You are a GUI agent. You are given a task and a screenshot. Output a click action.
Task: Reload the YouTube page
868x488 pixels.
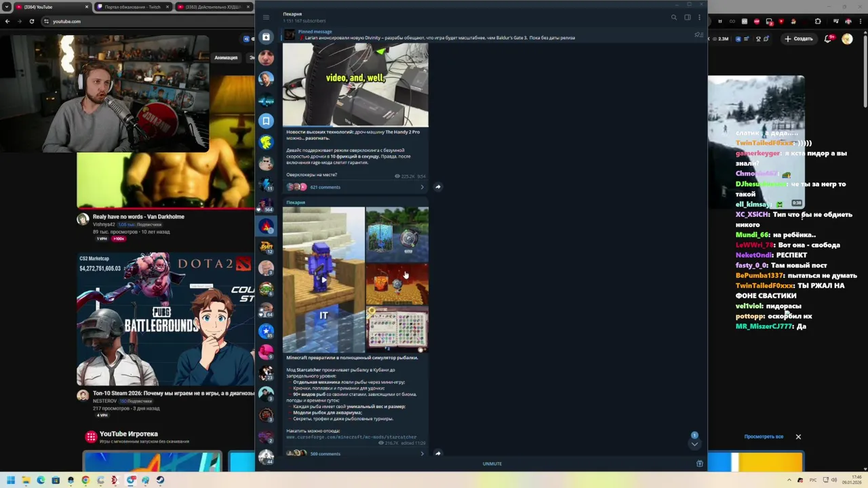tap(32, 21)
